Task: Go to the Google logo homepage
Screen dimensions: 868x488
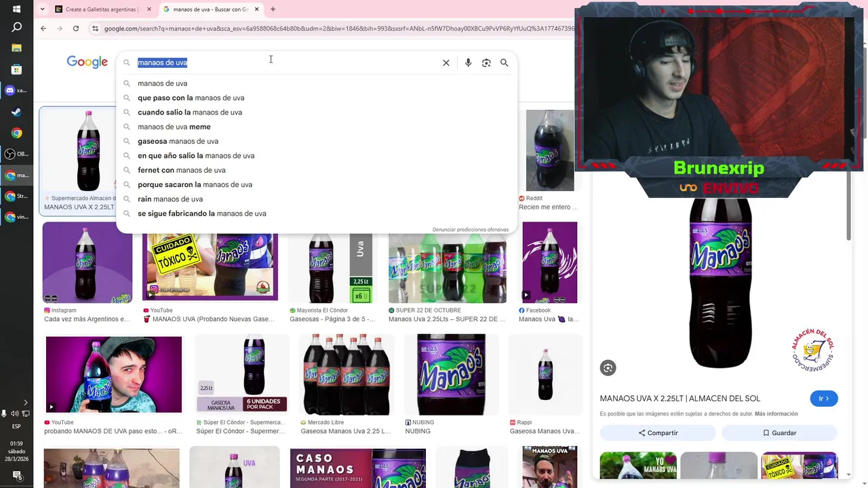Action: tap(87, 62)
